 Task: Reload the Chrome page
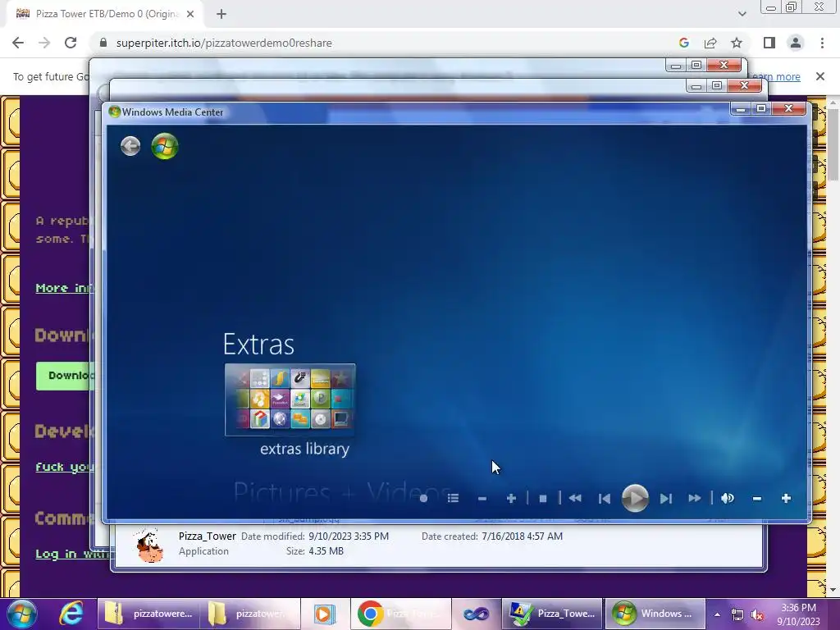coord(71,43)
